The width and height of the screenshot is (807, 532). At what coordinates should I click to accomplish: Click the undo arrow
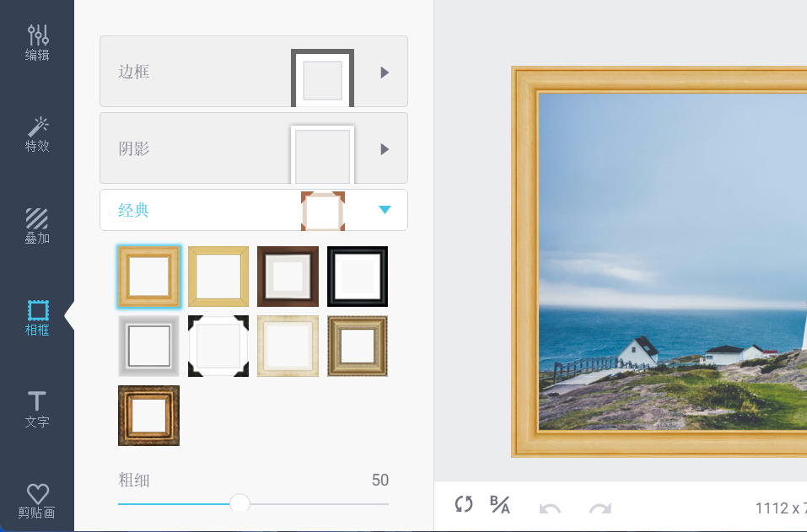coord(550,508)
